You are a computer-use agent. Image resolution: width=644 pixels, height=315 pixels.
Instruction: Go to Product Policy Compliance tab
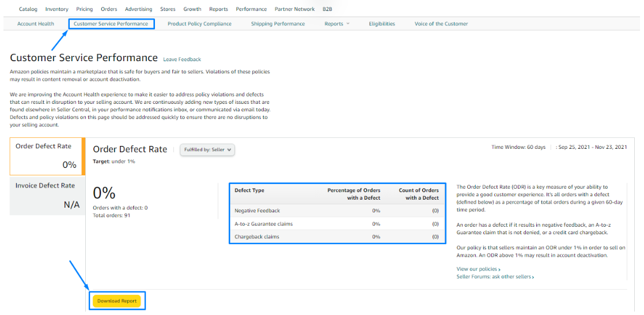[199, 24]
